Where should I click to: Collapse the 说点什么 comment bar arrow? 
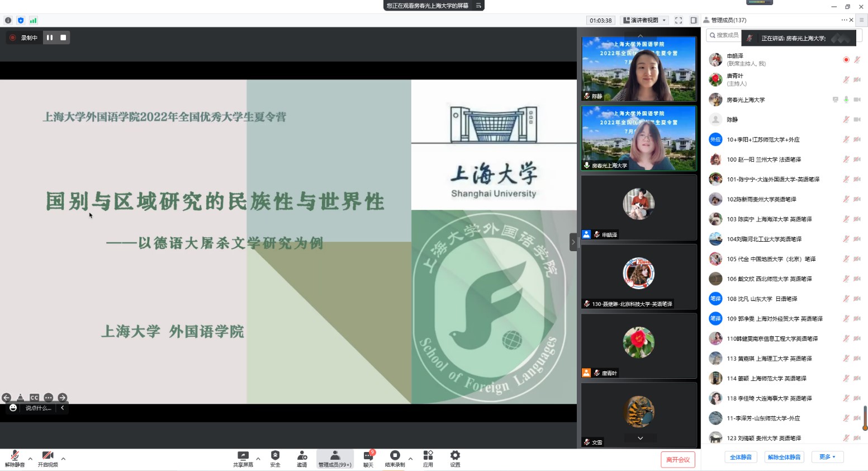(62, 408)
